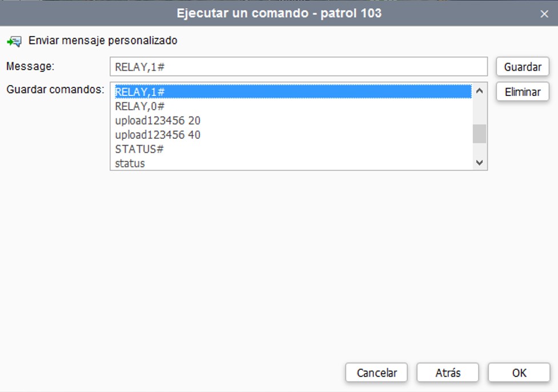
Task: Go back using the Atrás button
Action: 448,373
